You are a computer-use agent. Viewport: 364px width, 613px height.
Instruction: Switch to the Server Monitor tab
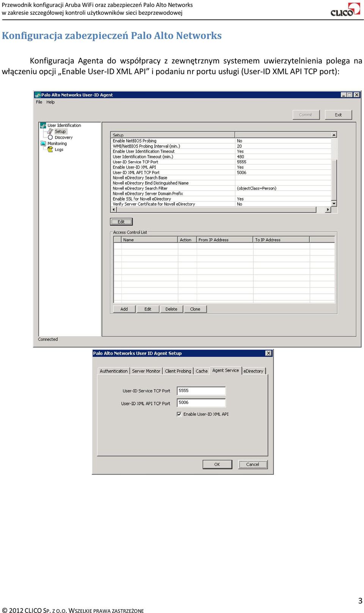146,371
